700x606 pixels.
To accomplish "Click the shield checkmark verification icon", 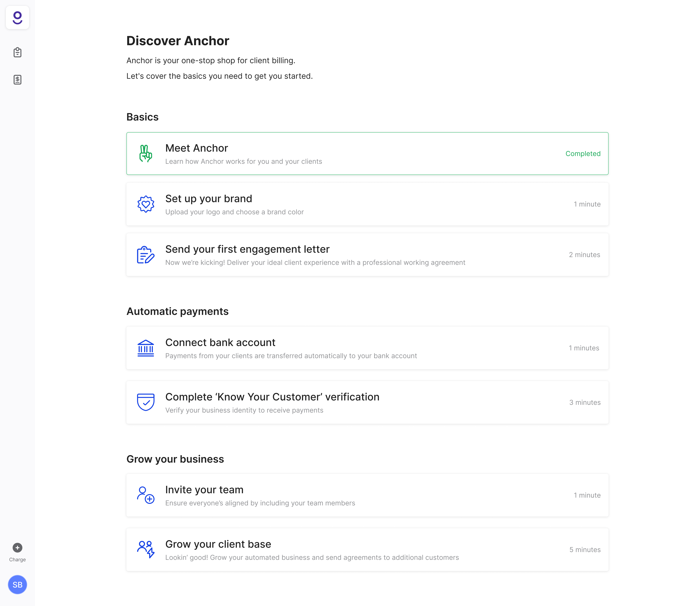I will (x=146, y=402).
